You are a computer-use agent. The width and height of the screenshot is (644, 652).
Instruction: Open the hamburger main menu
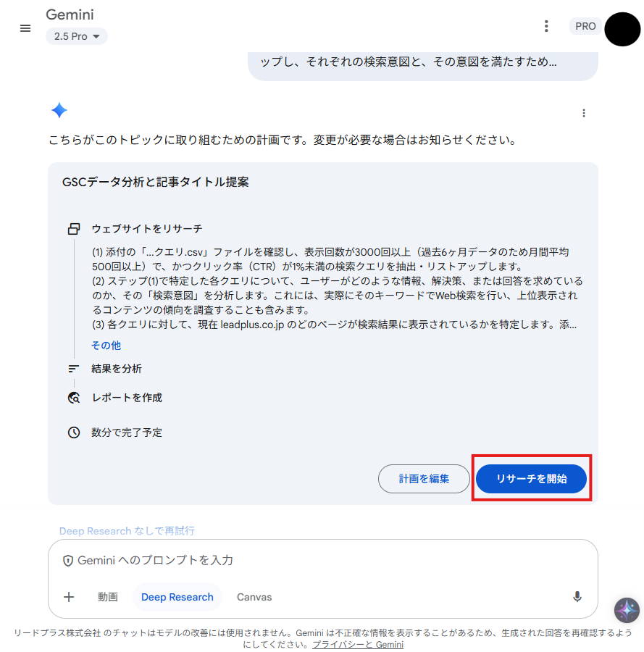point(25,28)
